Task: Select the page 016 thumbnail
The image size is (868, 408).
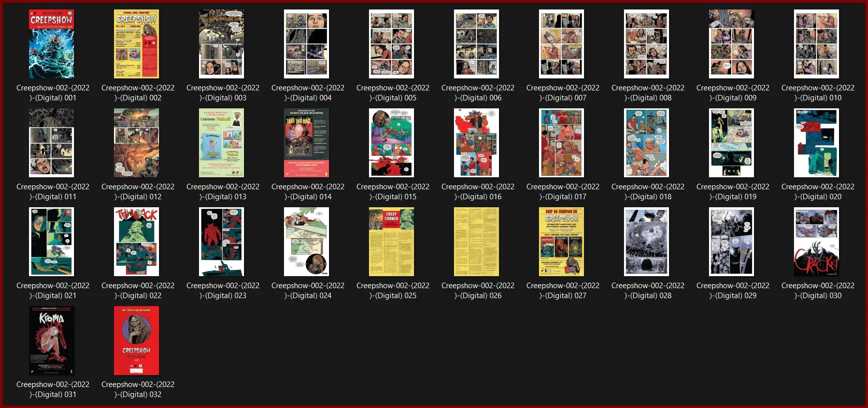Action: 476,143
